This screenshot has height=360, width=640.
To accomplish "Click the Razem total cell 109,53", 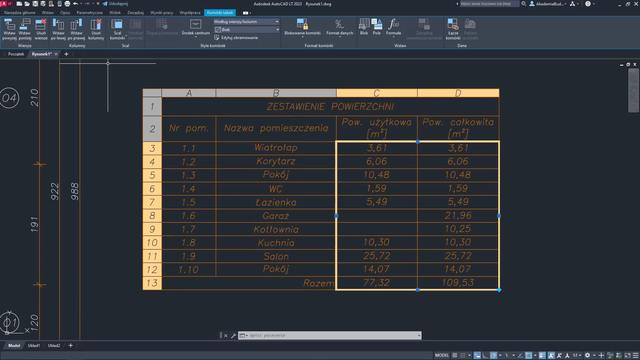I will (x=458, y=283).
